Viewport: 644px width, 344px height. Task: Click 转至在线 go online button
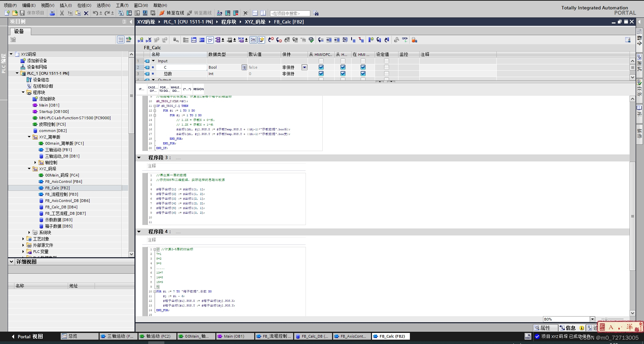click(171, 13)
